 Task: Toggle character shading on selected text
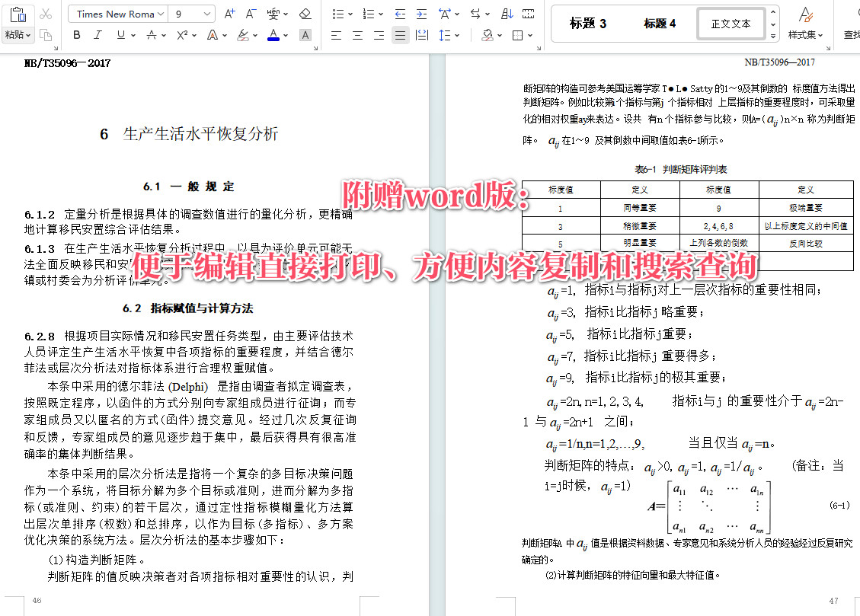coord(305,35)
